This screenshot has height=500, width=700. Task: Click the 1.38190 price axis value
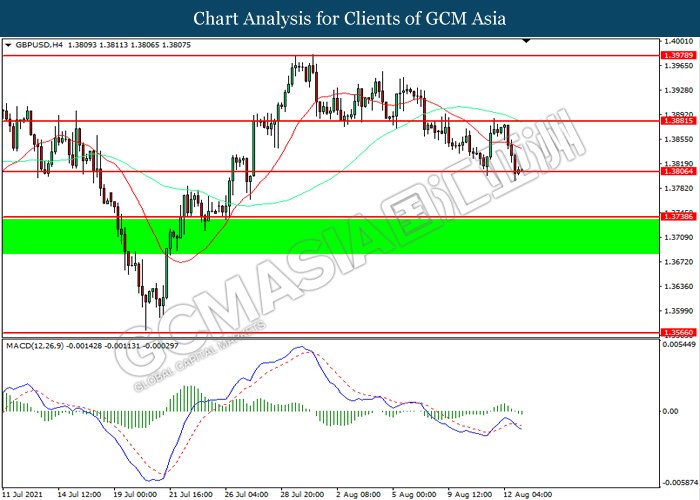tap(679, 164)
